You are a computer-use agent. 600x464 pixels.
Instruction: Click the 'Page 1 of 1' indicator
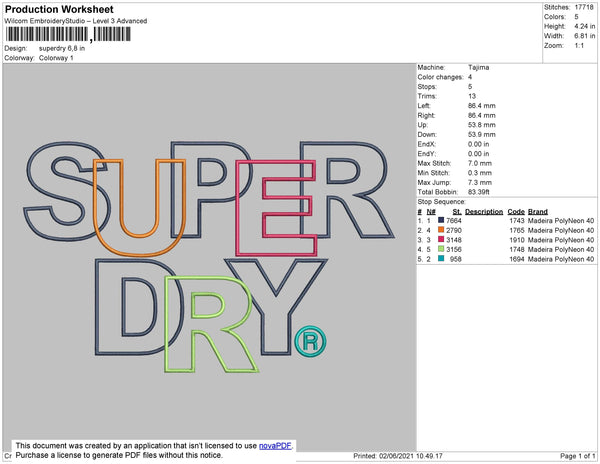point(578,456)
